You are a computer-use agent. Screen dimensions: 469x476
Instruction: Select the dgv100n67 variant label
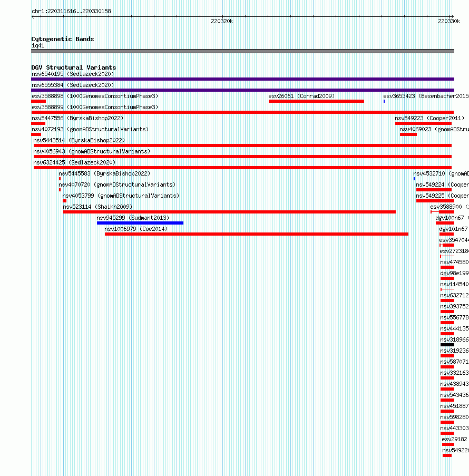tap(452, 218)
